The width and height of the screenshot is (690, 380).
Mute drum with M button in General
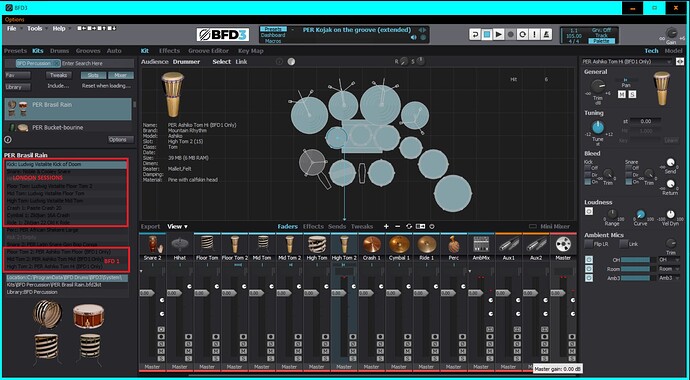[622, 95]
